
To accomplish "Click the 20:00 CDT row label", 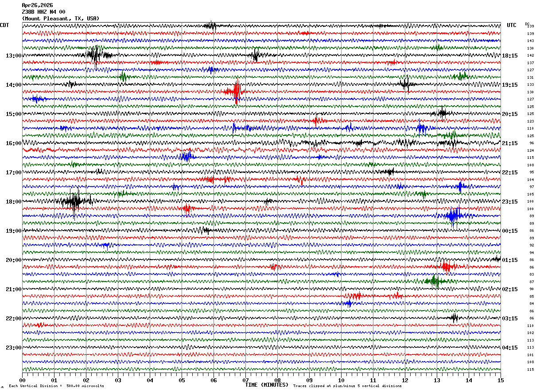I will (x=13, y=260).
